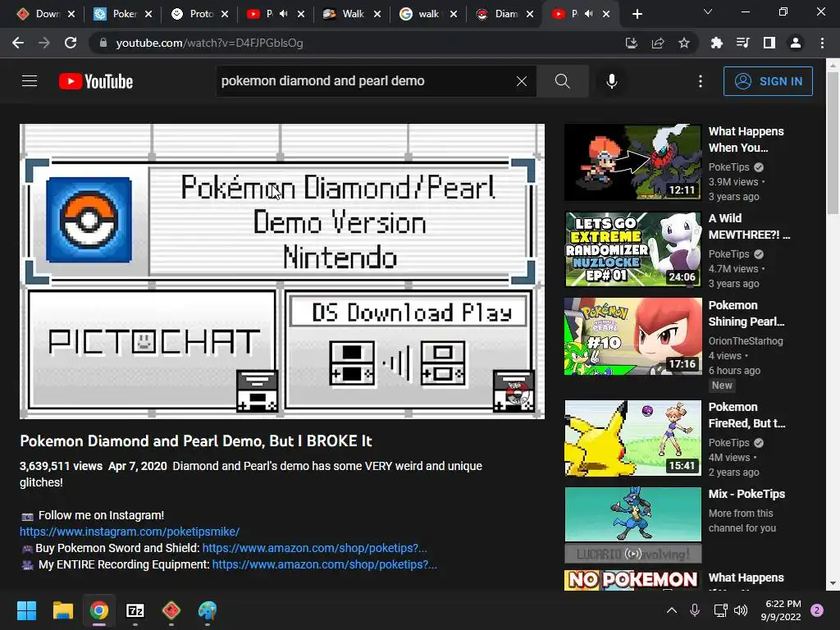This screenshot has height=630, width=840.
Task: Open 7-Zip from taskbar
Action: tap(135, 610)
